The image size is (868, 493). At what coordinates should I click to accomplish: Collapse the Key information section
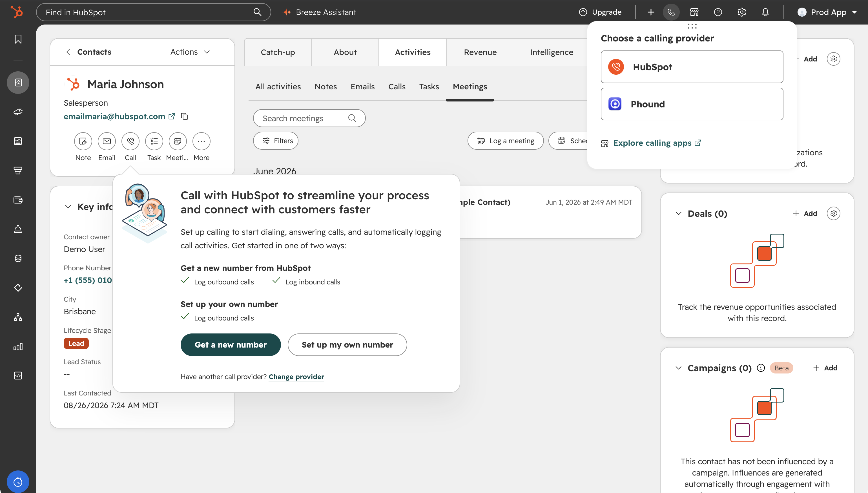pyautogui.click(x=68, y=207)
